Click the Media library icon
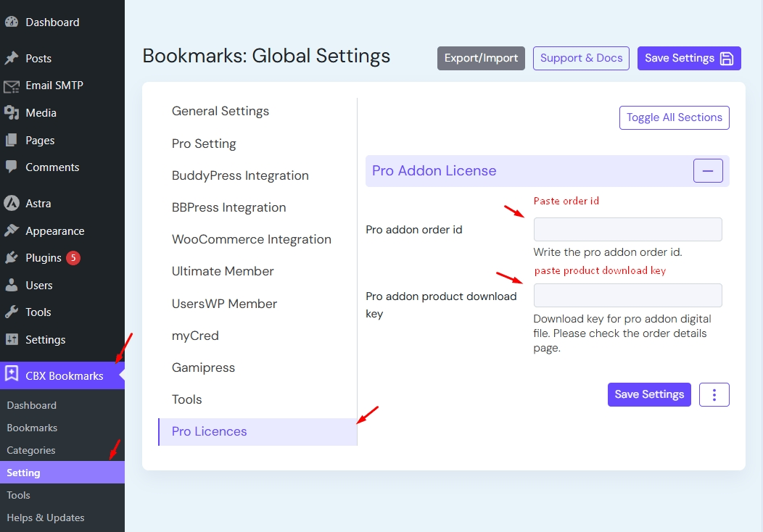This screenshot has height=532, width=763. coord(12,113)
